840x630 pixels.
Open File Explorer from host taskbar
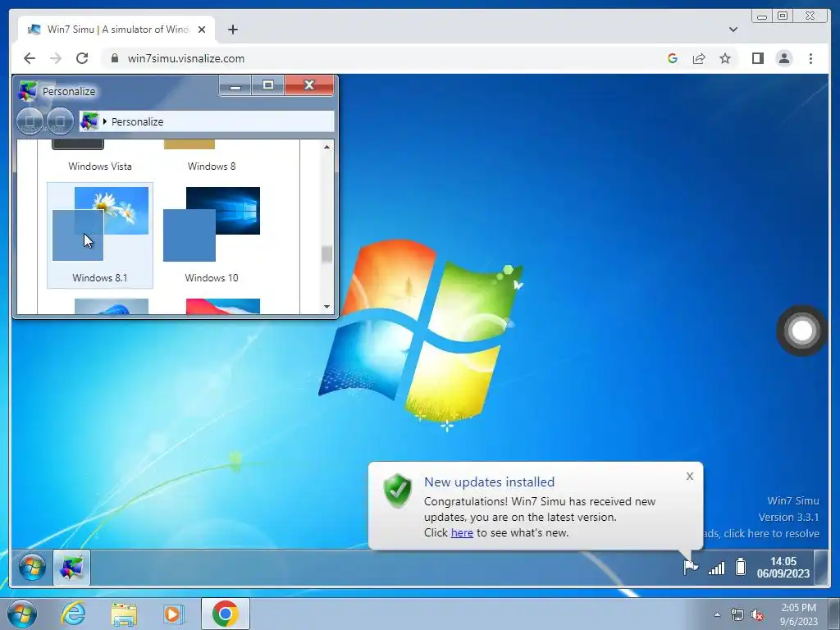click(124, 614)
